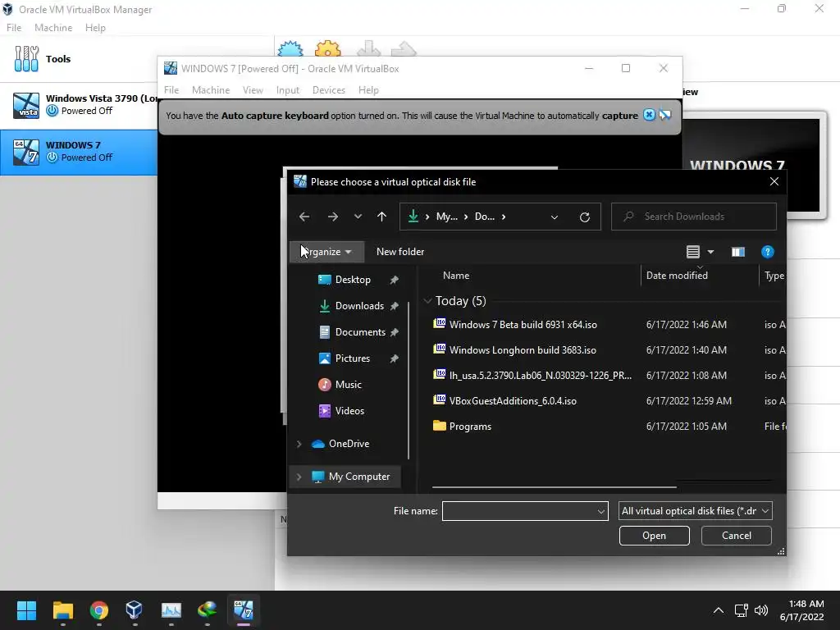Image resolution: width=840 pixels, height=630 pixels.
Task: Select Pictures in navigation pane
Action: coord(353,358)
